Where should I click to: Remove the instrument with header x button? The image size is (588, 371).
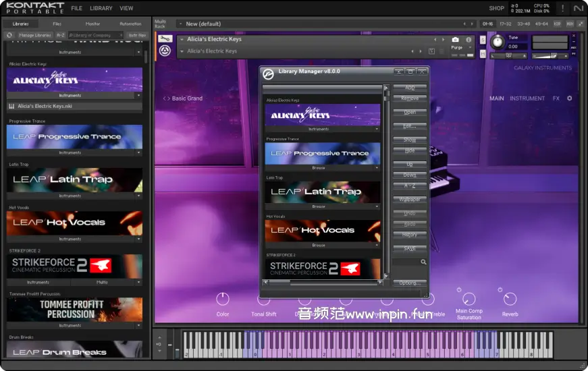tap(573, 36)
